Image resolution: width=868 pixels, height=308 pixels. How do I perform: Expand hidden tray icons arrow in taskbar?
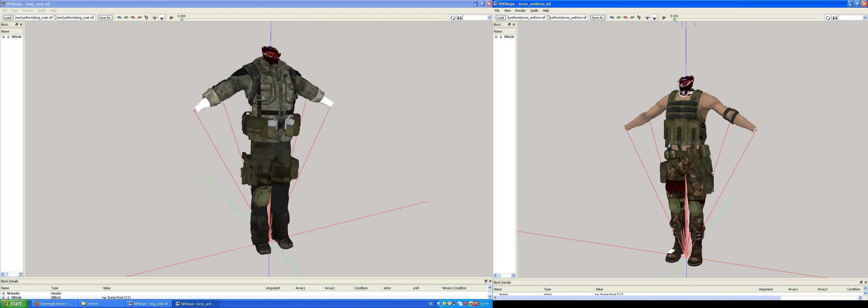[439, 304]
